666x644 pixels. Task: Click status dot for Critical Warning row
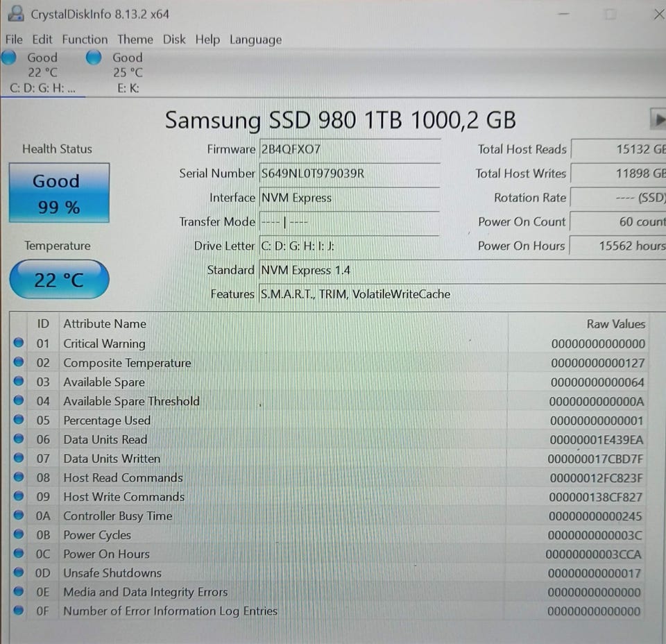click(18, 342)
